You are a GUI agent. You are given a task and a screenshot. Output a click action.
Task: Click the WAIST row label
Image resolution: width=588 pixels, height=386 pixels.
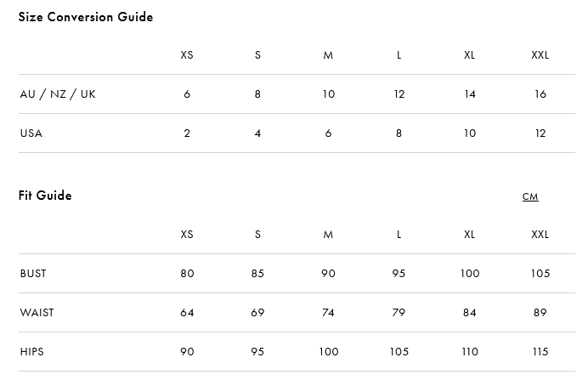point(37,313)
